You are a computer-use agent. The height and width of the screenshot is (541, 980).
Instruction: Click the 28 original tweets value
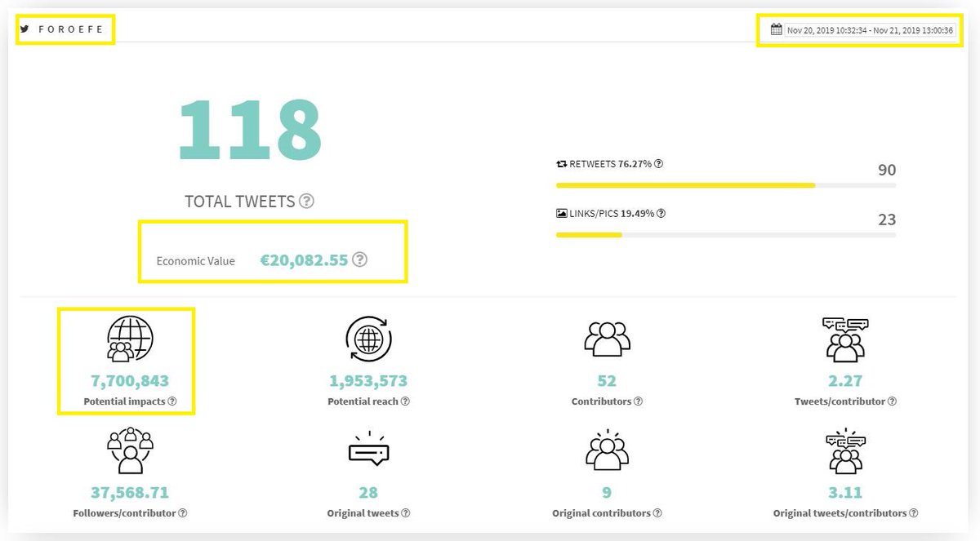tap(368, 493)
